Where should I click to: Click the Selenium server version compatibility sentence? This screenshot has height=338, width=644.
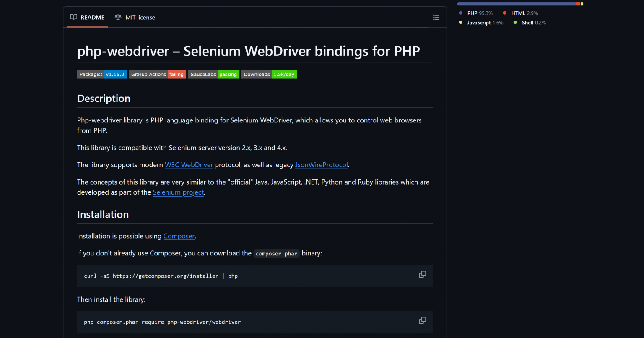(182, 148)
